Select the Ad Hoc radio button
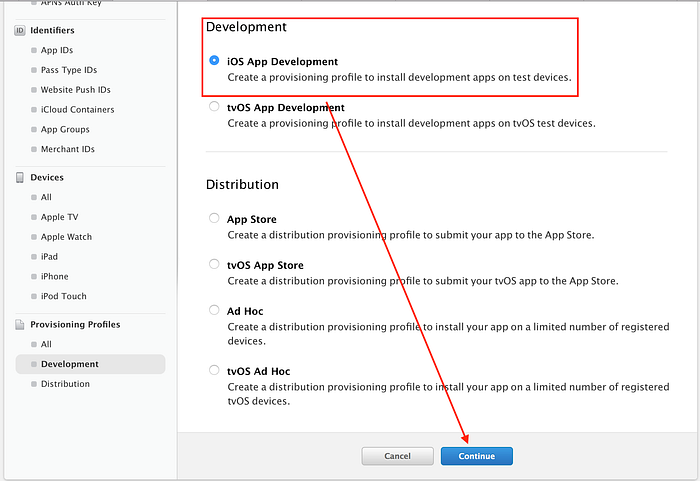The width and height of the screenshot is (700, 481). [214, 310]
